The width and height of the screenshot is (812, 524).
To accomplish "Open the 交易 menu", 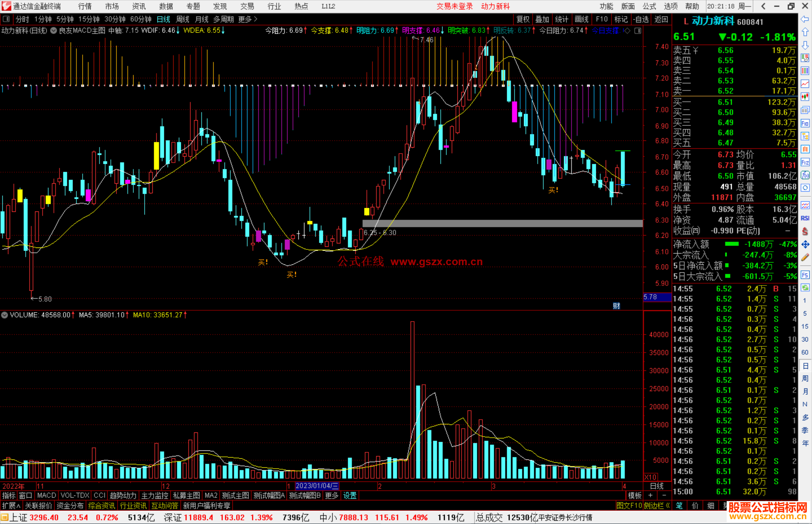I will point(247,6).
